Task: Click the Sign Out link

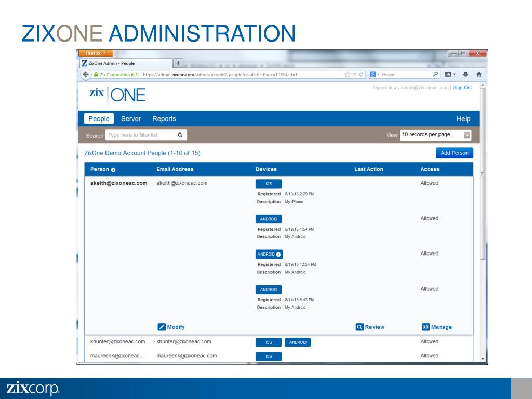Action: 462,87
